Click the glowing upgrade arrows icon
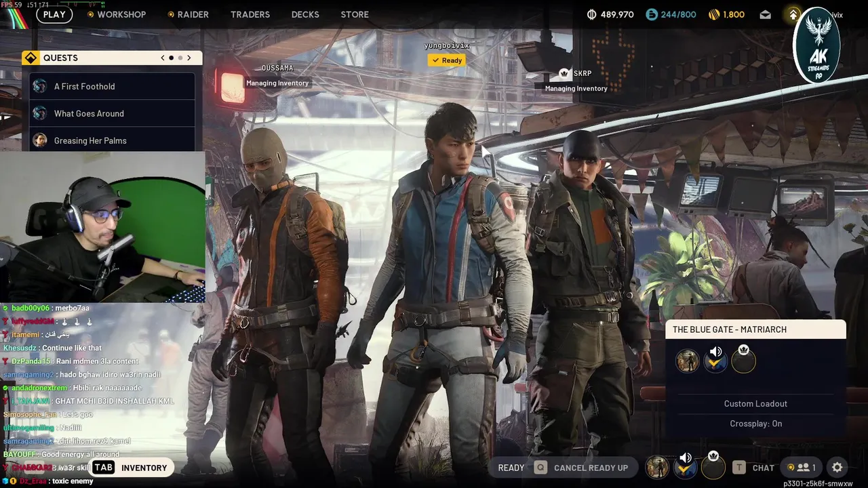Viewport: 868px width, 488px height. [793, 14]
